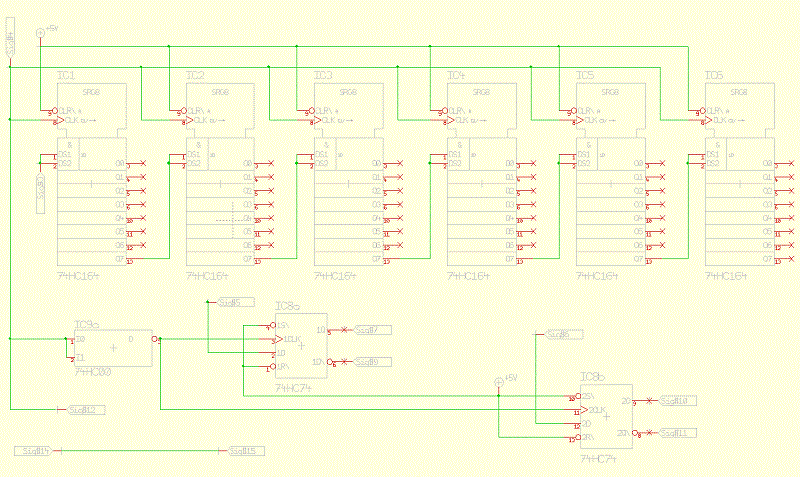Click the IC8a flip-flop reference label
The height and width of the screenshot is (477, 800).
[x=287, y=306]
